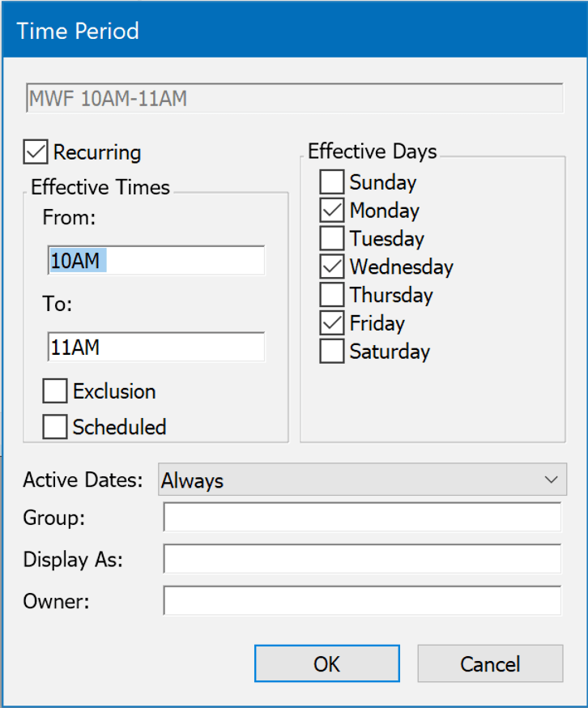
Task: Toggle the Exclusion checkbox
Action: click(55, 391)
